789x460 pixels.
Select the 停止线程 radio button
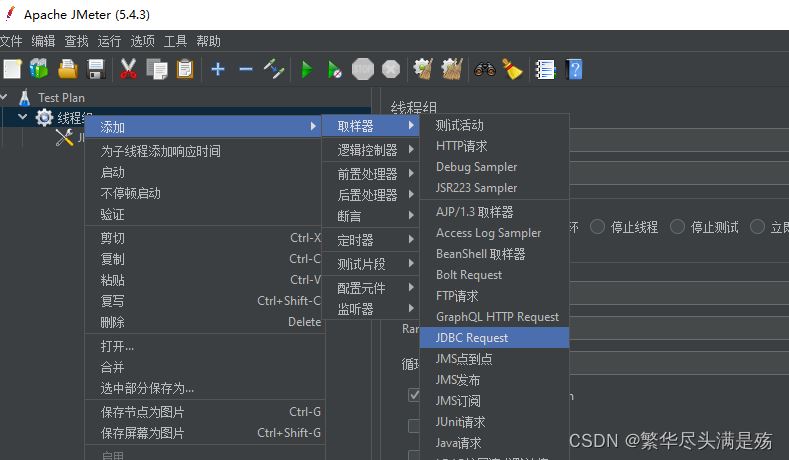(598, 227)
